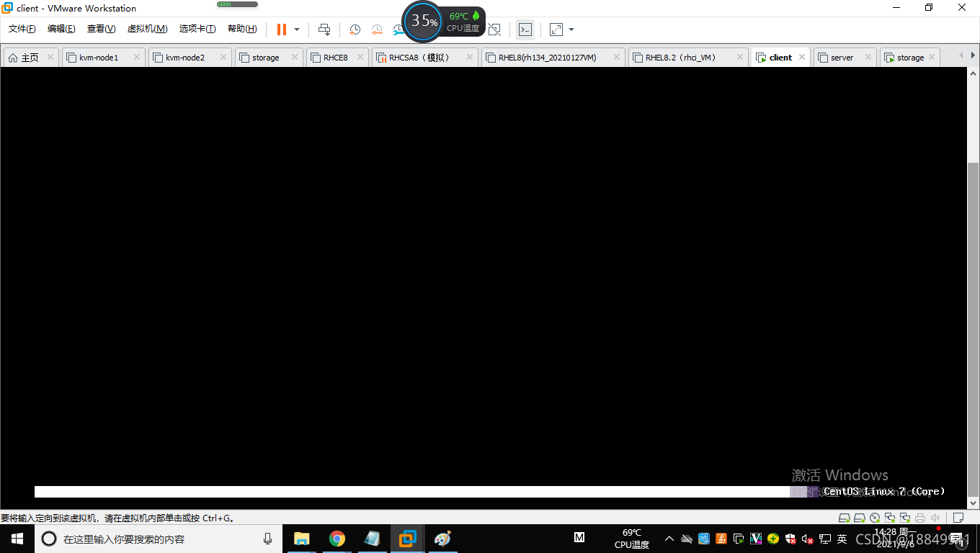Close the server tab
This screenshot has height=553, width=980.
[868, 58]
